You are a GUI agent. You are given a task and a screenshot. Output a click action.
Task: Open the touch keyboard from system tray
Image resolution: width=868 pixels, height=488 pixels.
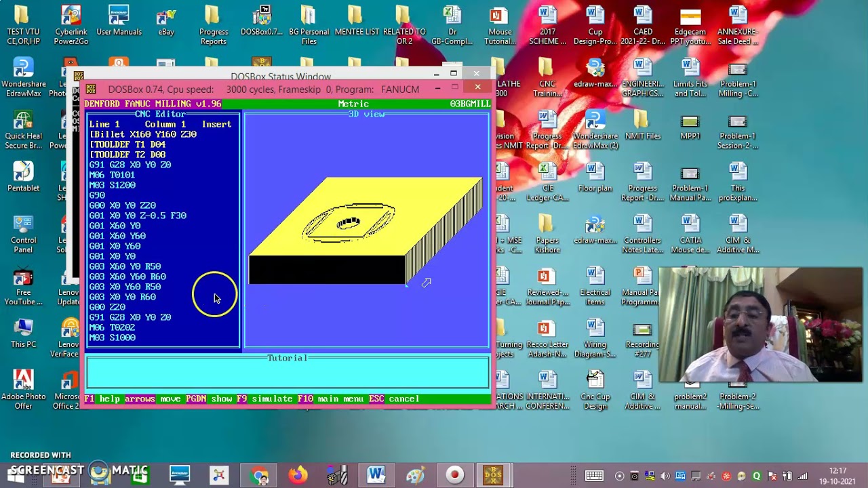pos(594,476)
